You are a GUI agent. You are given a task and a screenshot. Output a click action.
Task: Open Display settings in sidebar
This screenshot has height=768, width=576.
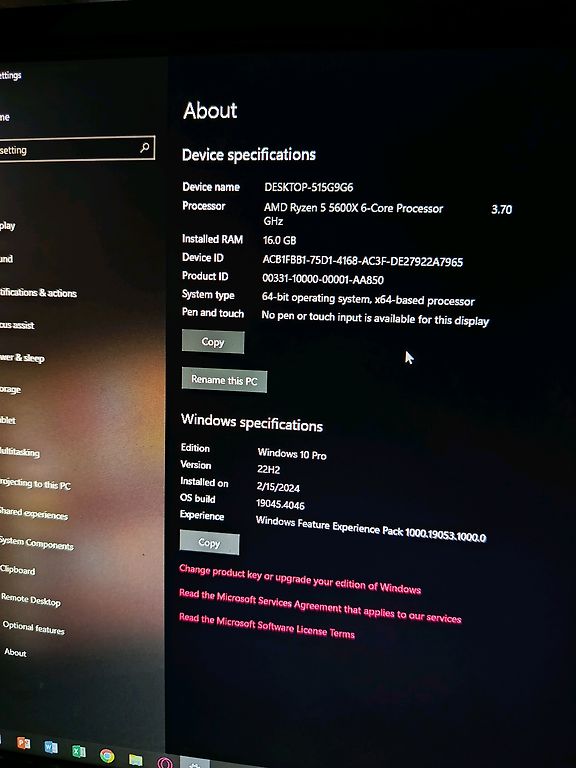(x=7, y=226)
